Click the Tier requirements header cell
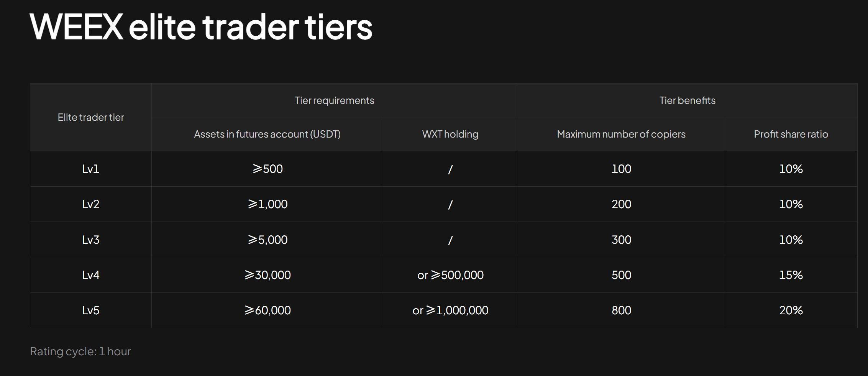Image resolution: width=868 pixels, height=376 pixels. tap(335, 100)
